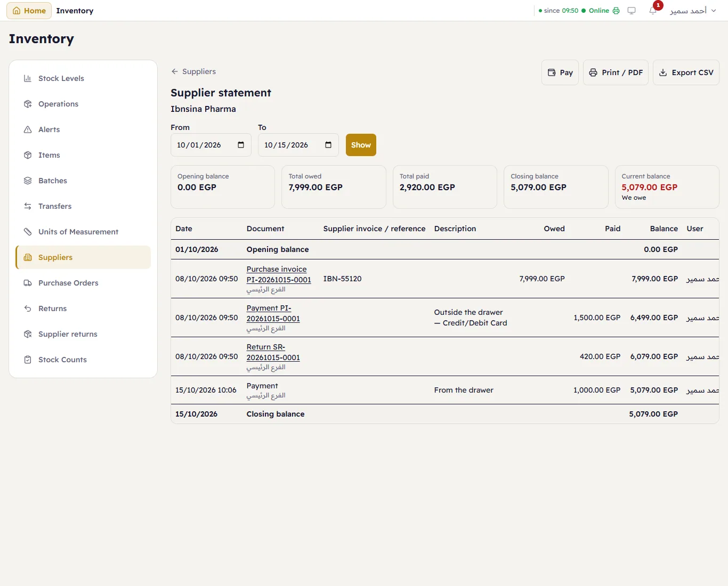
Task: Export statement as CSV
Action: click(x=686, y=72)
